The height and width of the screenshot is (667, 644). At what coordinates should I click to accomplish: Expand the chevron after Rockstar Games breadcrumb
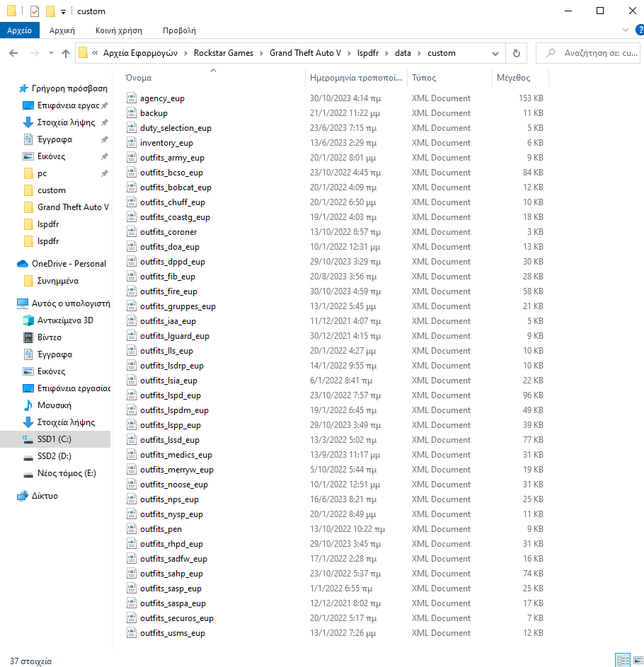pyautogui.click(x=261, y=53)
